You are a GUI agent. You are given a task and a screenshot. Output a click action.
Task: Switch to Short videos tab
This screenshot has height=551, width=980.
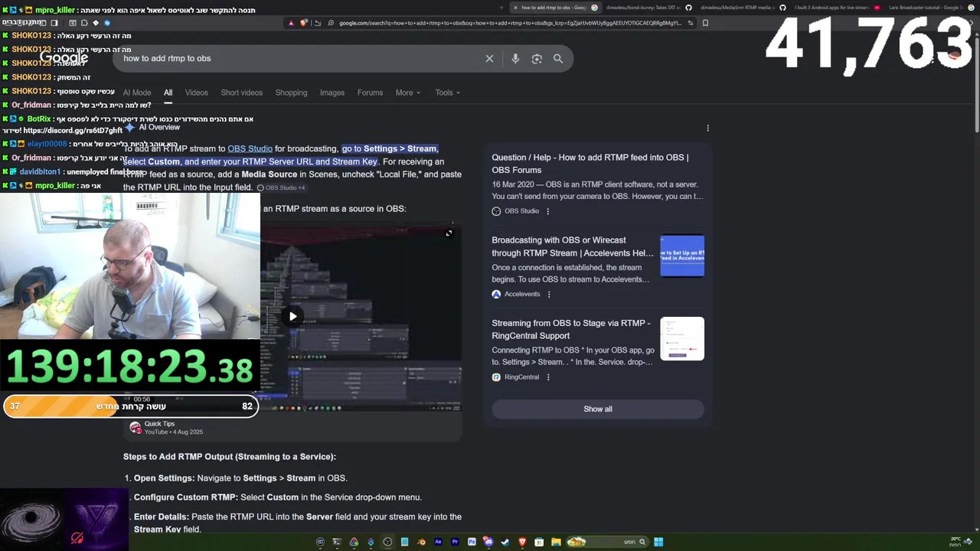tap(241, 93)
